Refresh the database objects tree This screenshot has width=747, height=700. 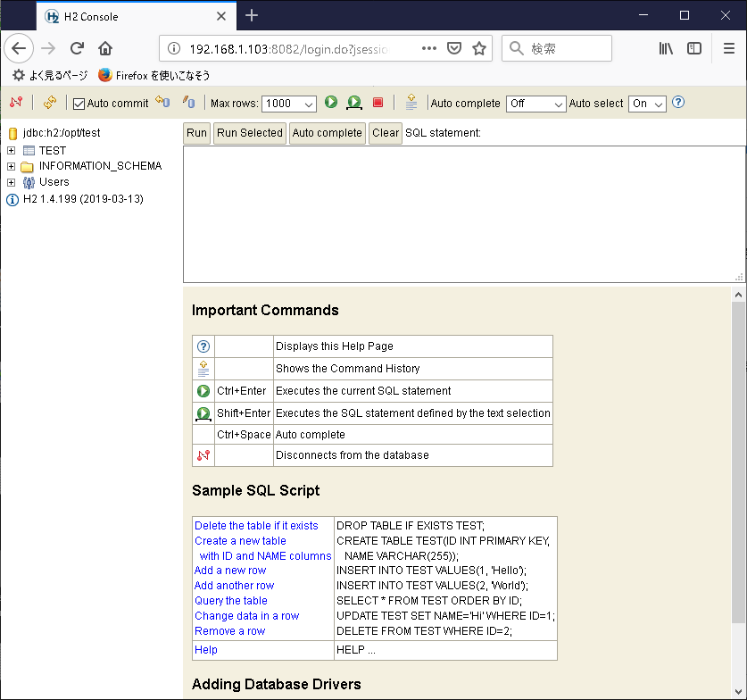[50, 103]
